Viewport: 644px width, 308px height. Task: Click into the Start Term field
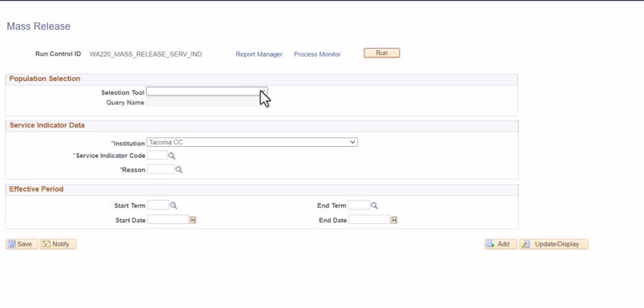point(158,205)
